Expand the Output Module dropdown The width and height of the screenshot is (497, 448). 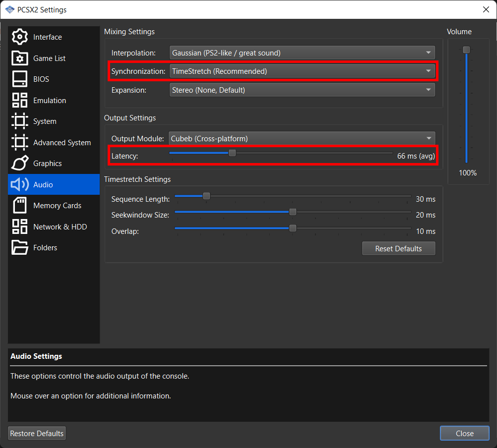click(x=302, y=138)
